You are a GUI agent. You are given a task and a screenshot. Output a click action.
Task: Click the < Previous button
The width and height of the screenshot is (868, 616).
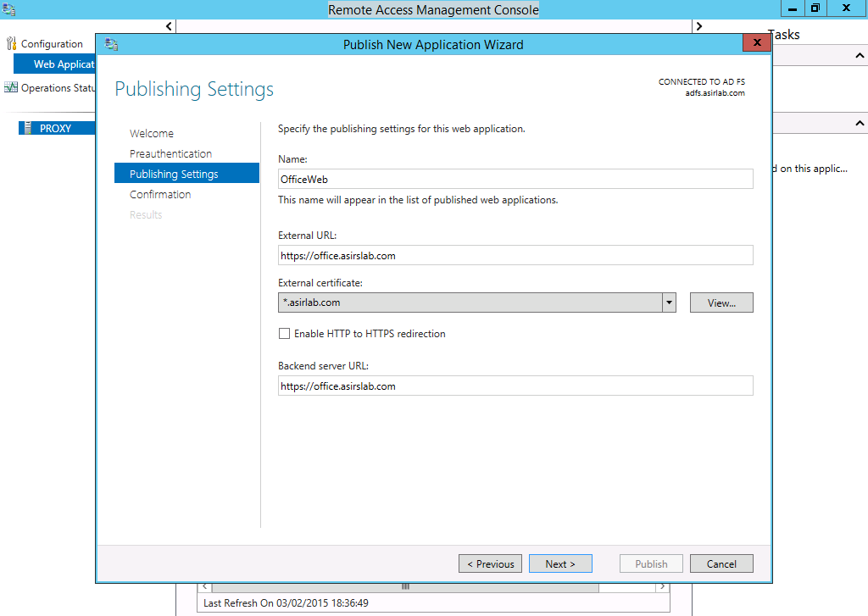coord(491,563)
